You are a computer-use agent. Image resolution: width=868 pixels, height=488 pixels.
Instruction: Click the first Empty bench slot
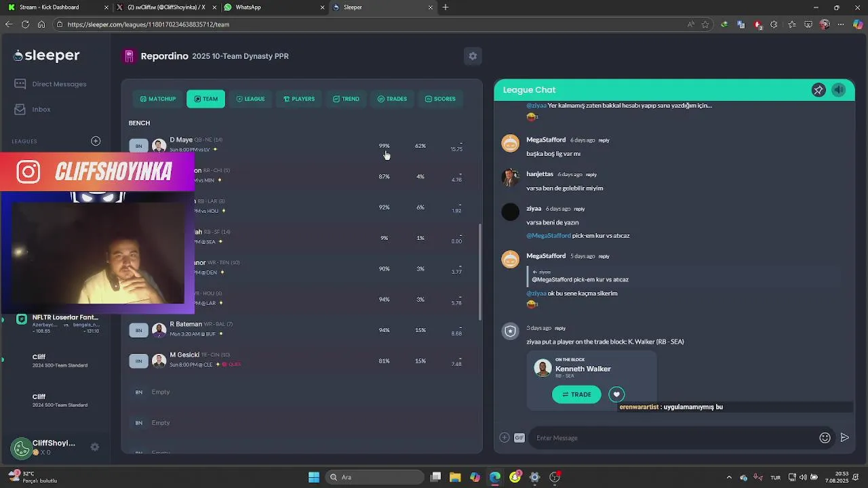161,392
